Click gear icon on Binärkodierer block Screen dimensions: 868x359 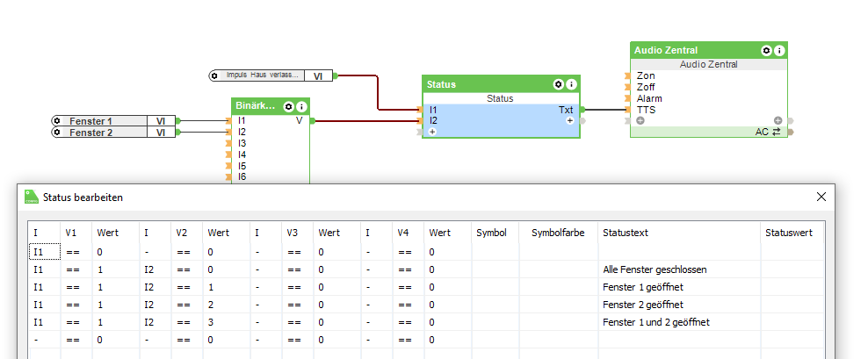[x=288, y=106]
